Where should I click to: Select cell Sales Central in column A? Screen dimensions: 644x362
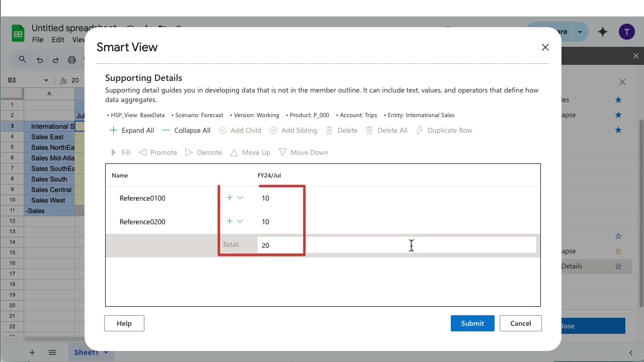coord(49,190)
